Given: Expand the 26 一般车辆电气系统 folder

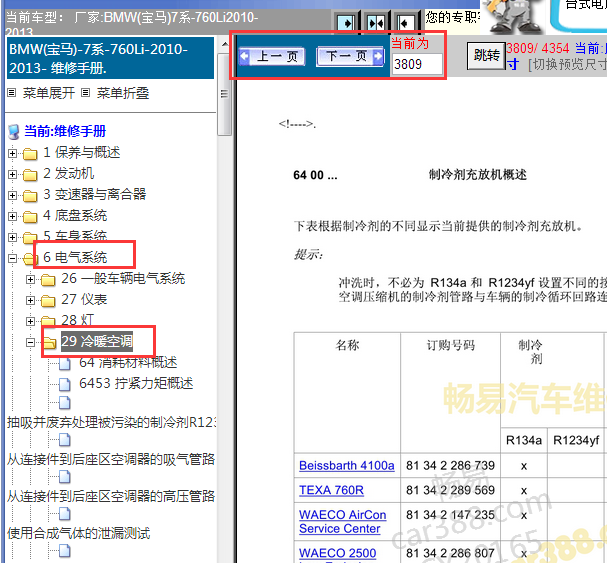Looking at the screenshot, I should point(30,279).
